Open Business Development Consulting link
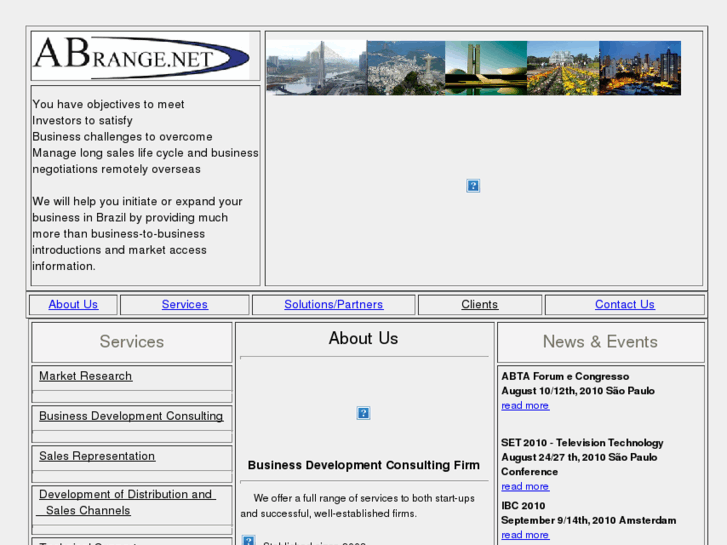The image size is (727, 545). pos(131,416)
